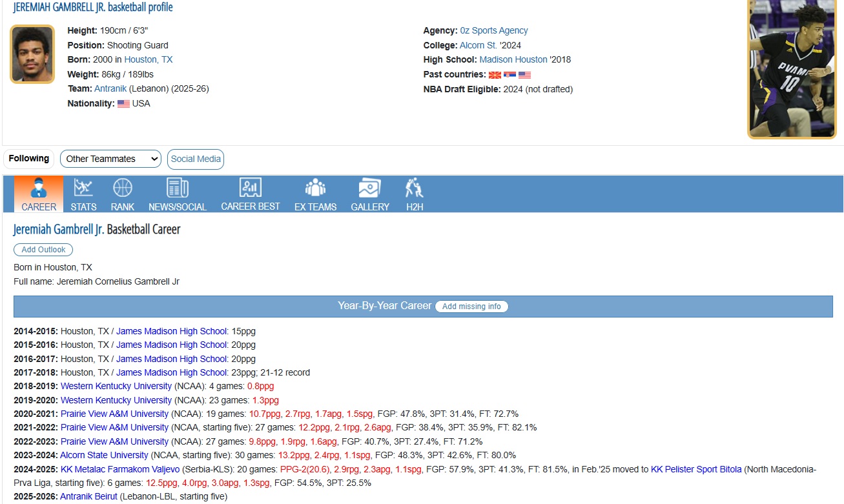Click the Add Outlook button
The width and height of the screenshot is (844, 504).
tap(44, 250)
